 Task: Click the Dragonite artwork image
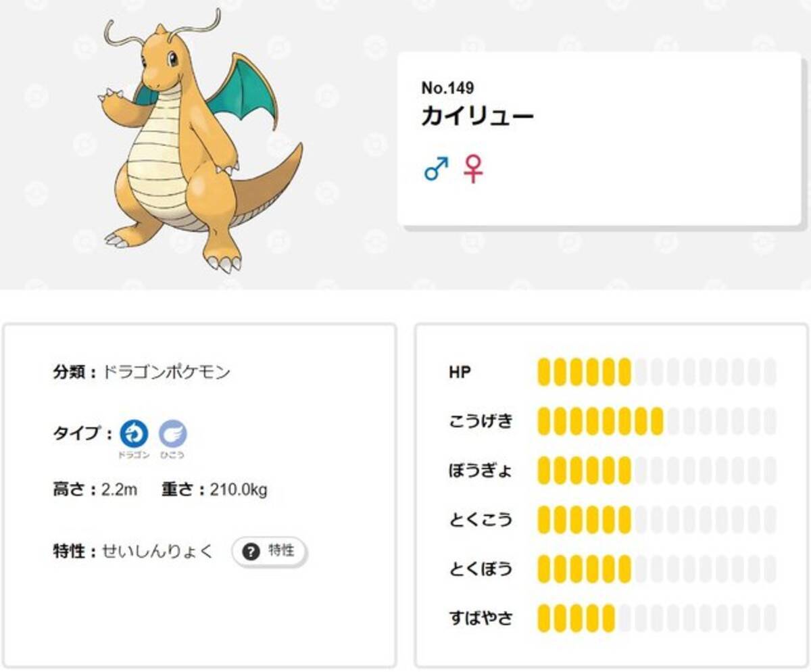coord(197,142)
